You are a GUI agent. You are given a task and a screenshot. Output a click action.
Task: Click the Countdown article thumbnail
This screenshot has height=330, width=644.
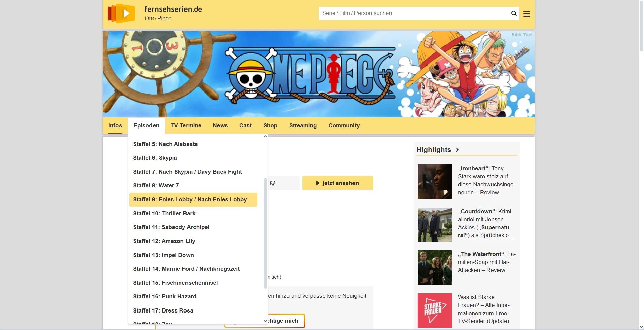(435, 225)
